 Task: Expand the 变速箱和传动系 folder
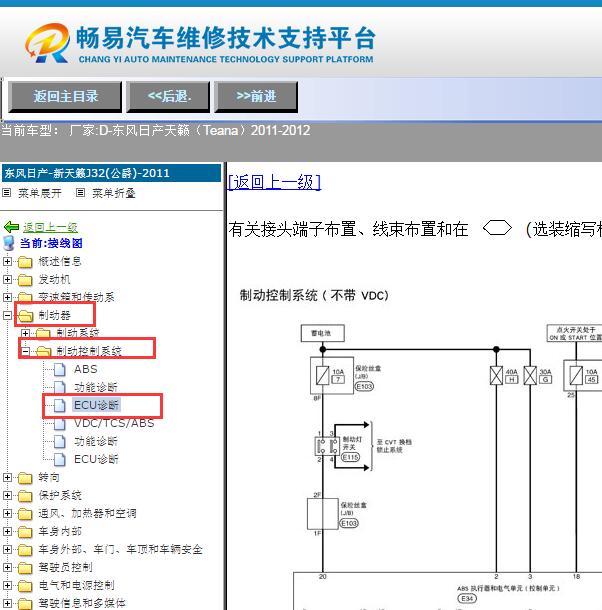coord(7,297)
